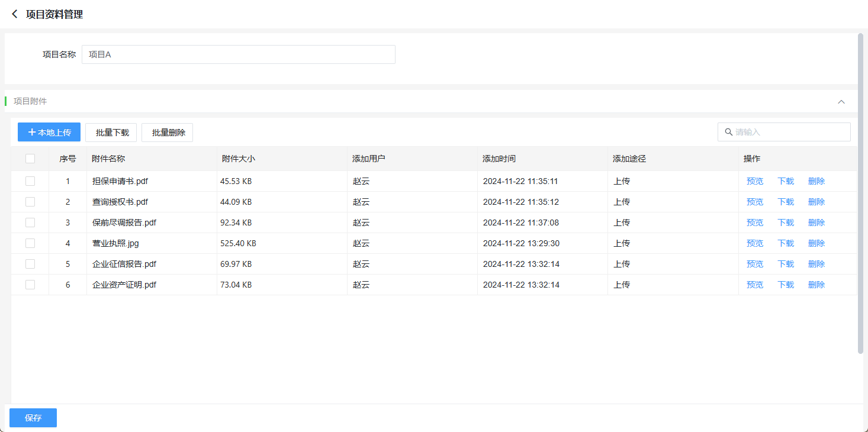Toggle the select-all header checkbox
Viewport: 868px width, 432px height.
[x=30, y=159]
